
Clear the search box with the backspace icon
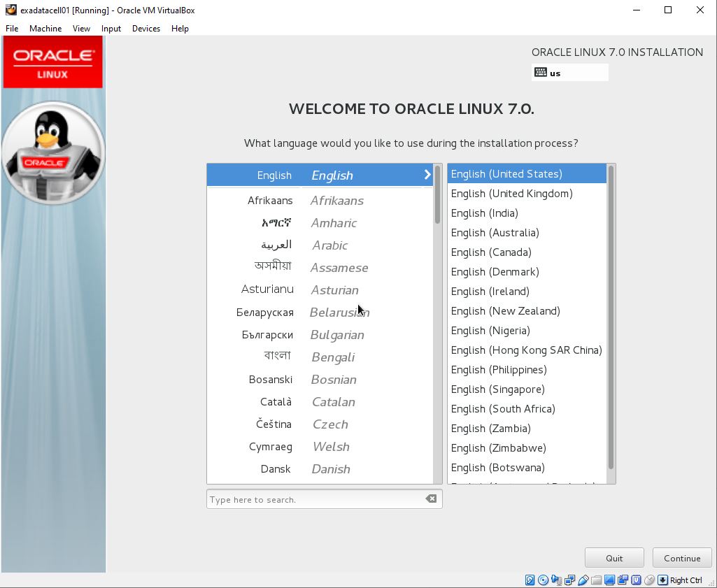(x=431, y=499)
